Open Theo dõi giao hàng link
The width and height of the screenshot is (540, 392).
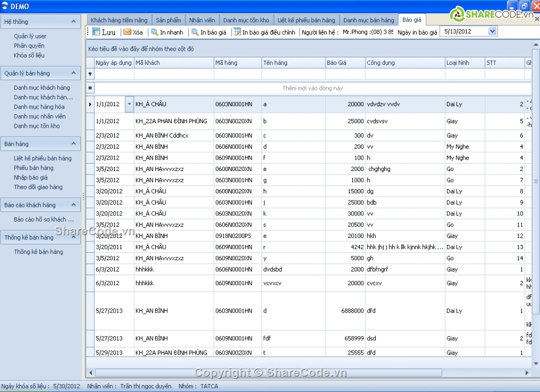(x=38, y=187)
